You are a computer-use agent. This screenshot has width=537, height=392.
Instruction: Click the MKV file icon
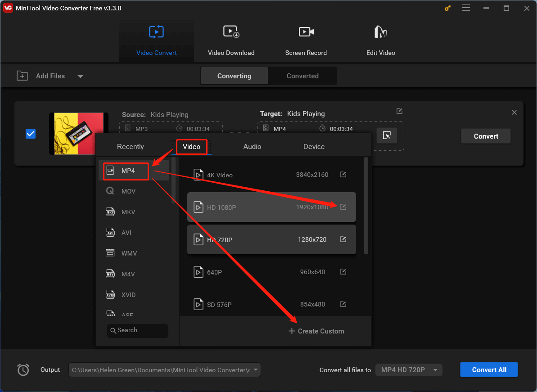pos(110,212)
